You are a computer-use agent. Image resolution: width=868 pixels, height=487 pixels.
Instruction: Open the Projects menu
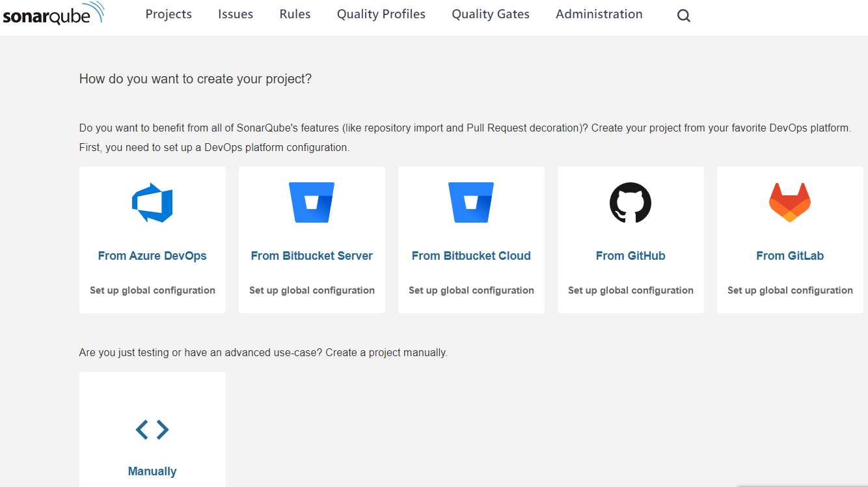169,14
